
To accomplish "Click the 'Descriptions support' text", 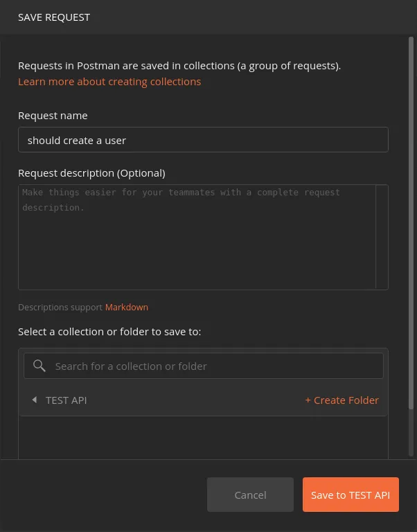I will point(60,307).
